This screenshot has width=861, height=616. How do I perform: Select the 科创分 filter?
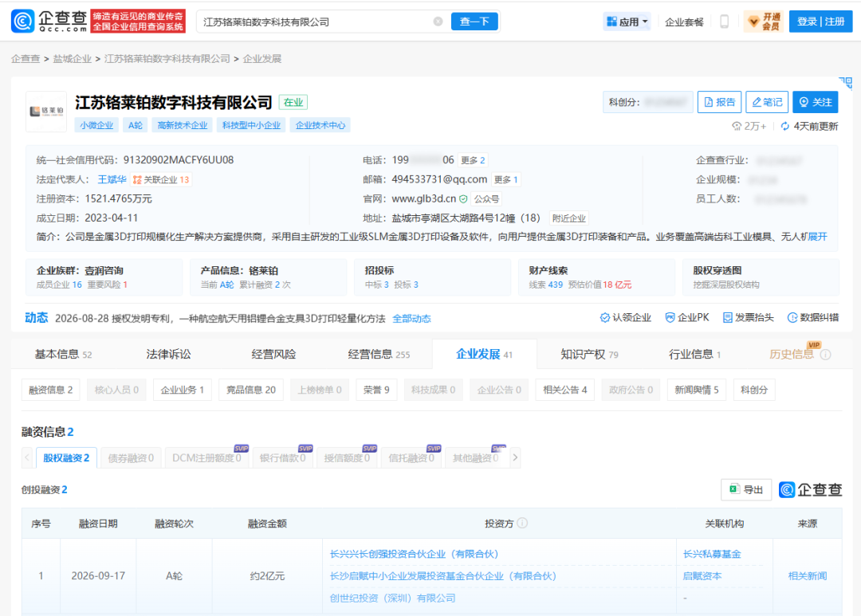coord(754,390)
